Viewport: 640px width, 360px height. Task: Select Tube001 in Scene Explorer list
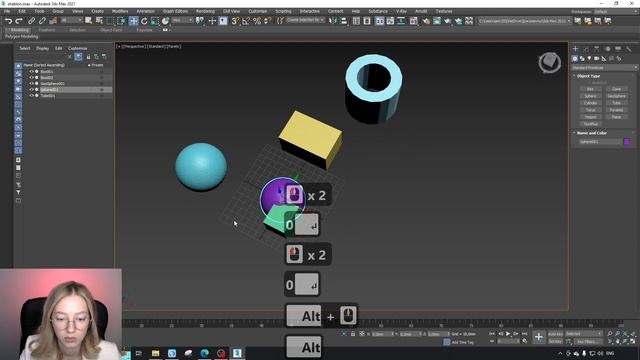pyautogui.click(x=48, y=96)
